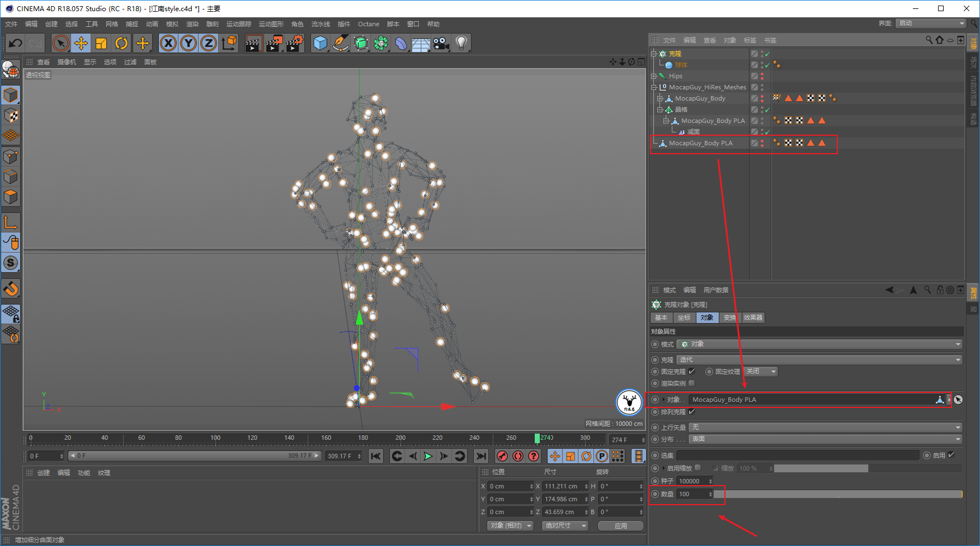This screenshot has height=546, width=980.
Task: Click the timeline frame range scrollbar
Action: [x=195, y=456]
